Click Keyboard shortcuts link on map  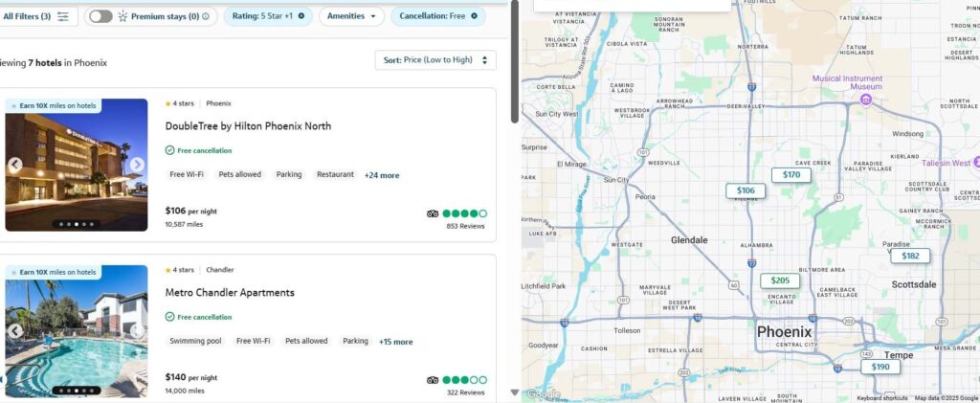pos(881,398)
